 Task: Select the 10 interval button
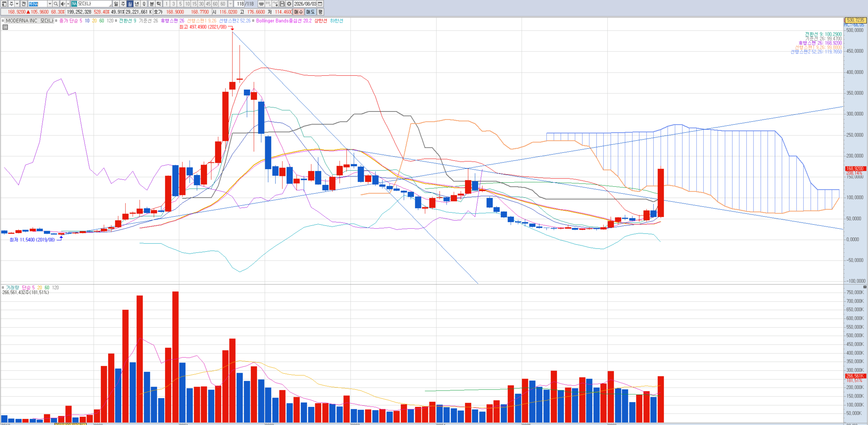(x=188, y=4)
